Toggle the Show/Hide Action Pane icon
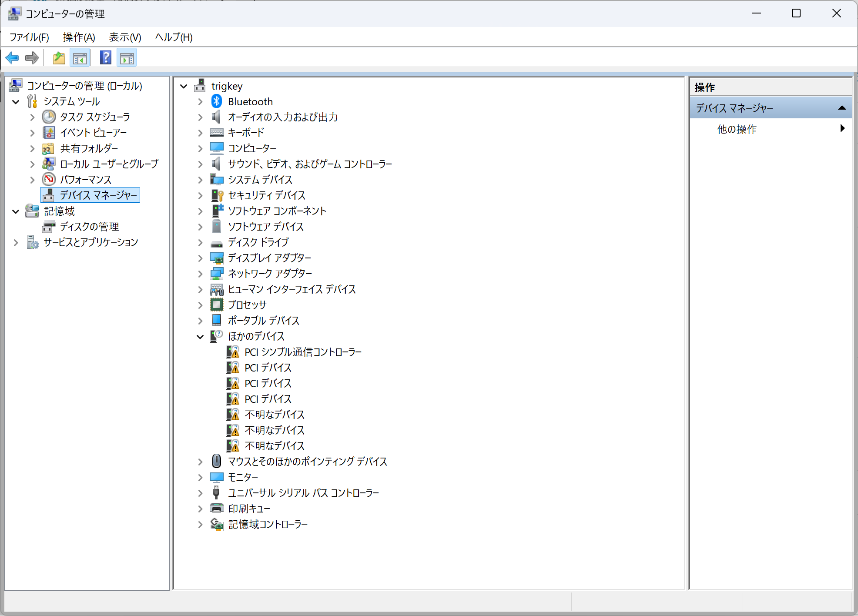Screen dimensions: 858x616 127,58
